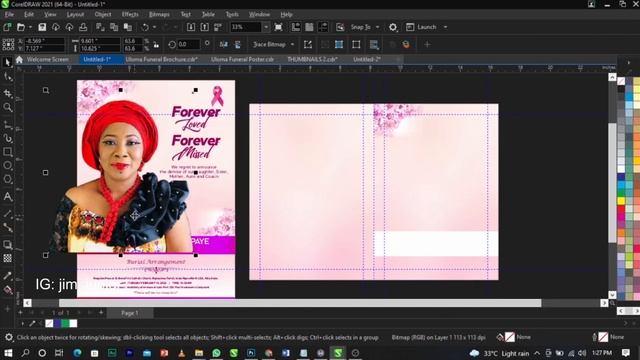Click the Export icon
Viewport: 640px width, 360px height.
coord(204,27)
